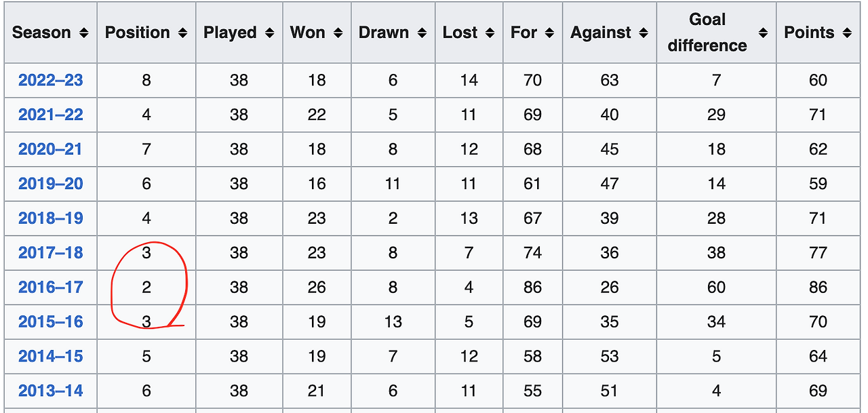
Task: Sort by Goal difference arrows icon
Action: 764,33
